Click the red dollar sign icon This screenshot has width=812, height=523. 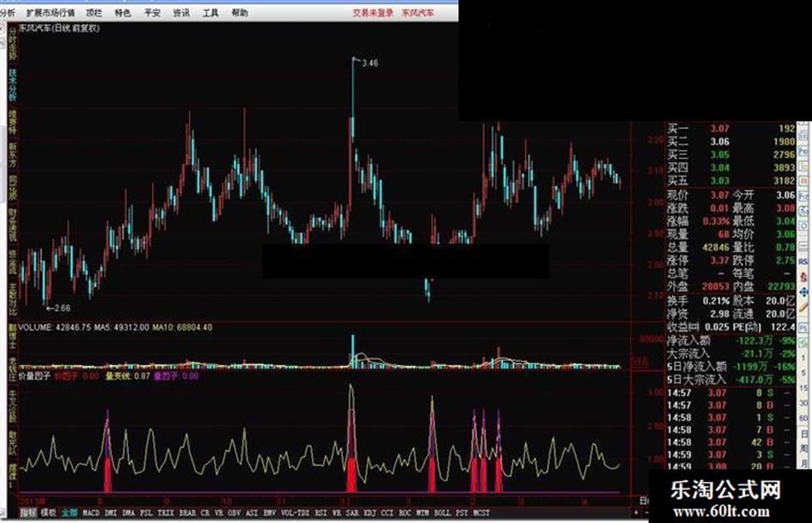tap(803, 277)
